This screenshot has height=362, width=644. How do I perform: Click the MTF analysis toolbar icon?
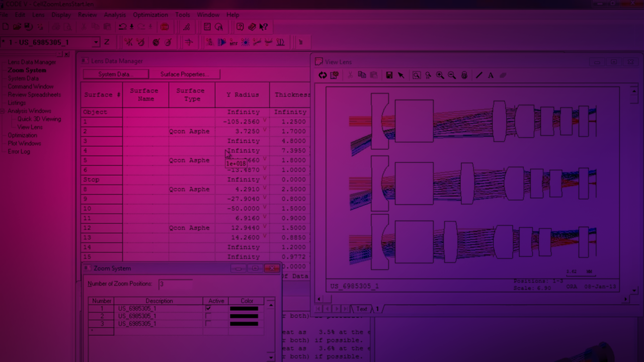[233, 43]
